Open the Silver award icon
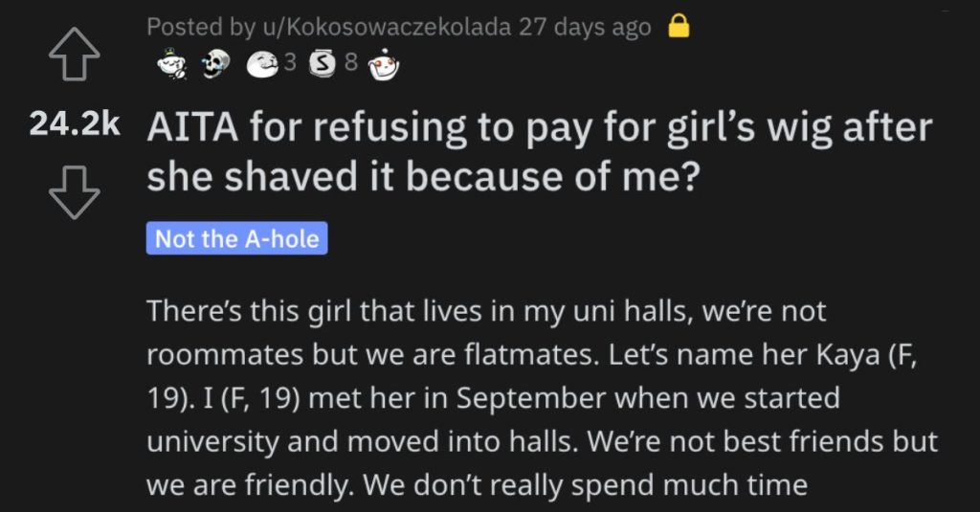 click(x=323, y=64)
